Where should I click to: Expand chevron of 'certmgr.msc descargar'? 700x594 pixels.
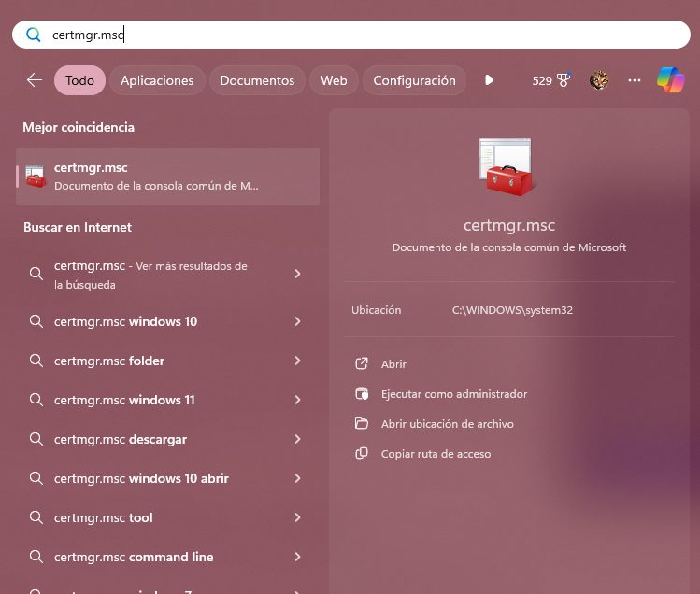coord(297,439)
